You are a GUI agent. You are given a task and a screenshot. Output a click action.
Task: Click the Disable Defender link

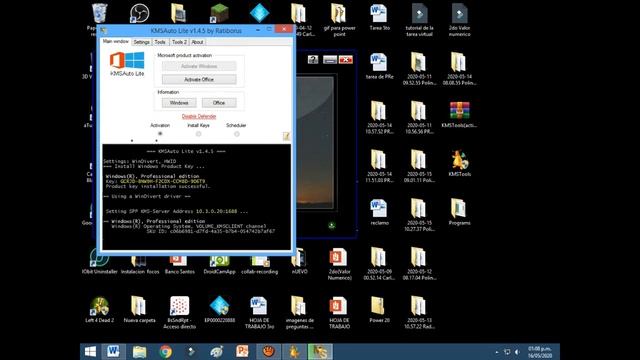coord(199,116)
